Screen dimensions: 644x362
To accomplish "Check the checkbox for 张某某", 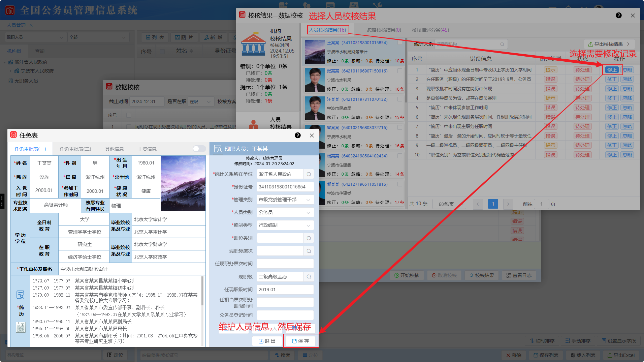I will 399,71.
